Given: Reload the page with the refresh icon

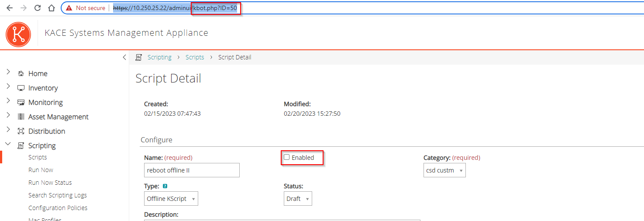Looking at the screenshot, I should click(38, 8).
